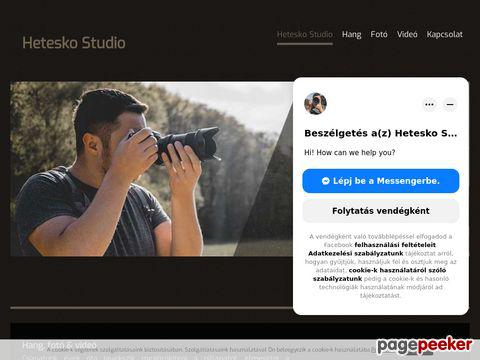The image size is (480, 360).
Task: Open the Hetesko Studio menu item
Action: pyautogui.click(x=305, y=34)
